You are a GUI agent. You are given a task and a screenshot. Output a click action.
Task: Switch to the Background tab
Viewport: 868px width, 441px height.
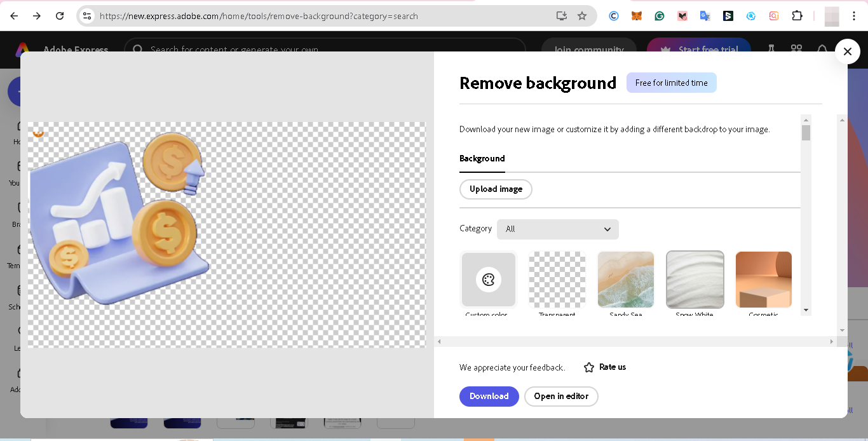point(482,159)
